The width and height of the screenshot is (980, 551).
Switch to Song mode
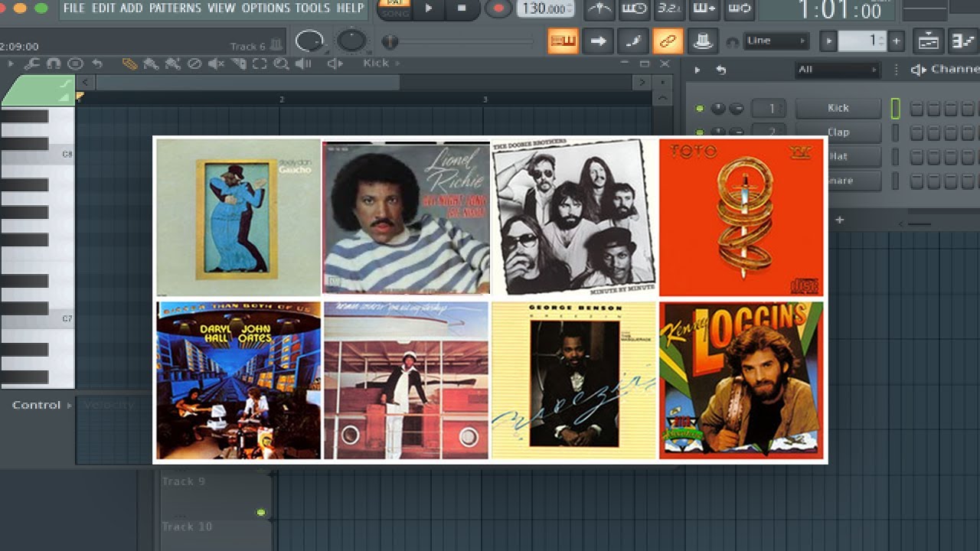click(395, 14)
